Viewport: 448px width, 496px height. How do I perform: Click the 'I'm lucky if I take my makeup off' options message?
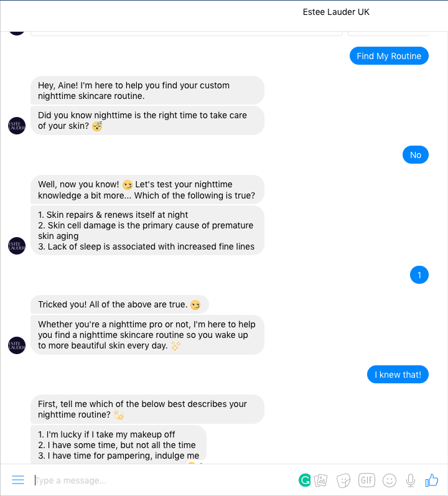pyautogui.click(x=118, y=444)
